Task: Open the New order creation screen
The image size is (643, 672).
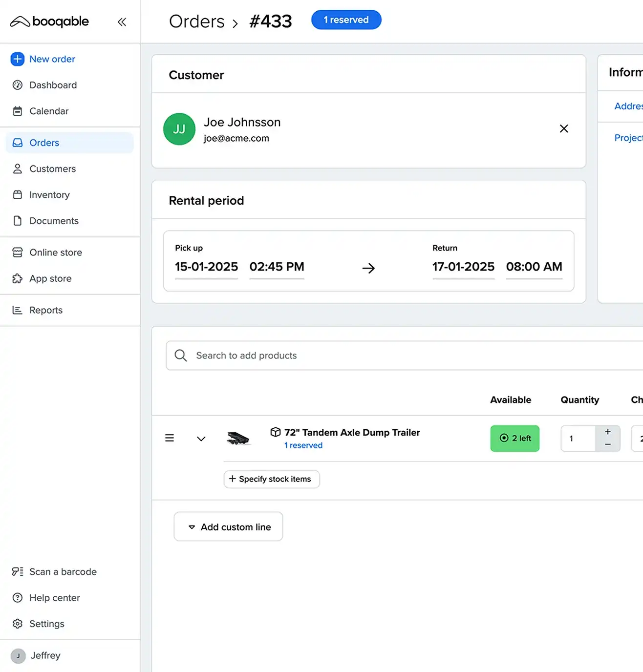Action: pyautogui.click(x=52, y=59)
